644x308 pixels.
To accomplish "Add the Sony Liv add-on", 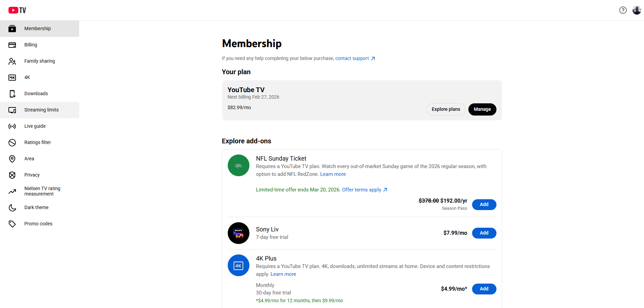I will 484,233.
